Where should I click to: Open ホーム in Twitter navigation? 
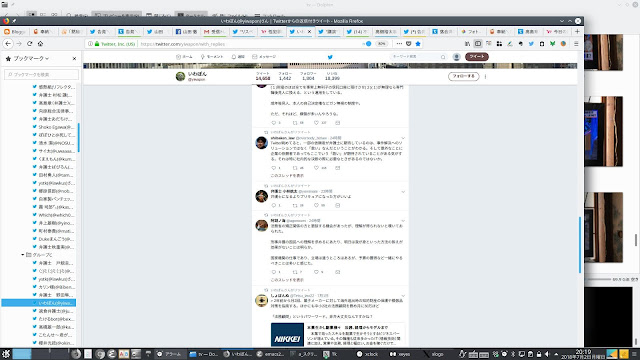(x=184, y=57)
